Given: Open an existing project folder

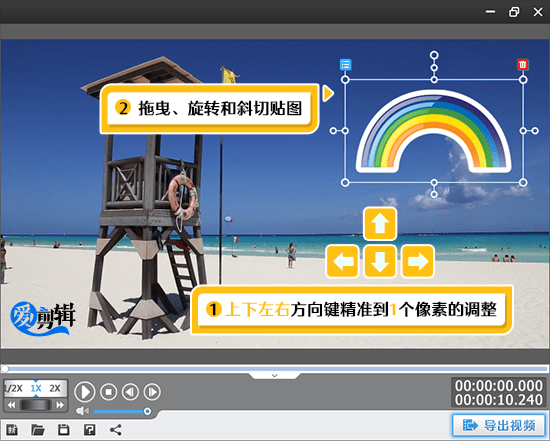Looking at the screenshot, I should click(x=38, y=429).
